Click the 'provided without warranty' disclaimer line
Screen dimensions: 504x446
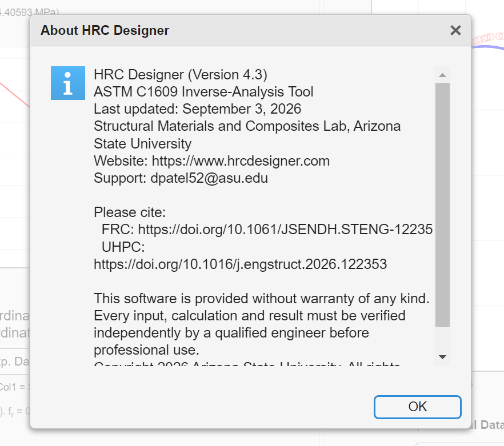[262, 299]
